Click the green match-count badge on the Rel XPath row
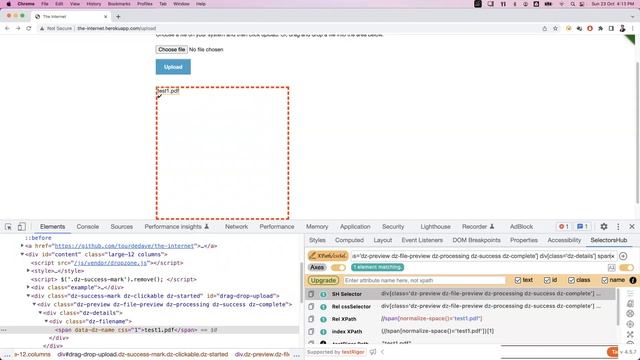This screenshot has height=360, width=640. (x=323, y=319)
